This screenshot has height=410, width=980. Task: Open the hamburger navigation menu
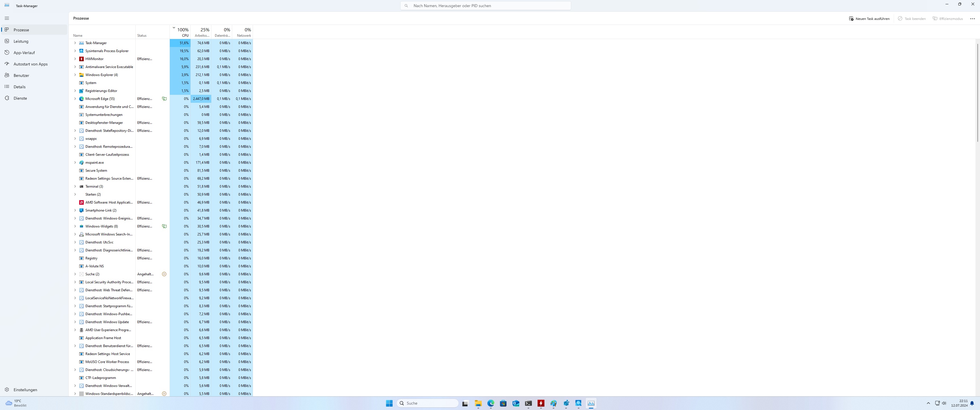(x=7, y=18)
